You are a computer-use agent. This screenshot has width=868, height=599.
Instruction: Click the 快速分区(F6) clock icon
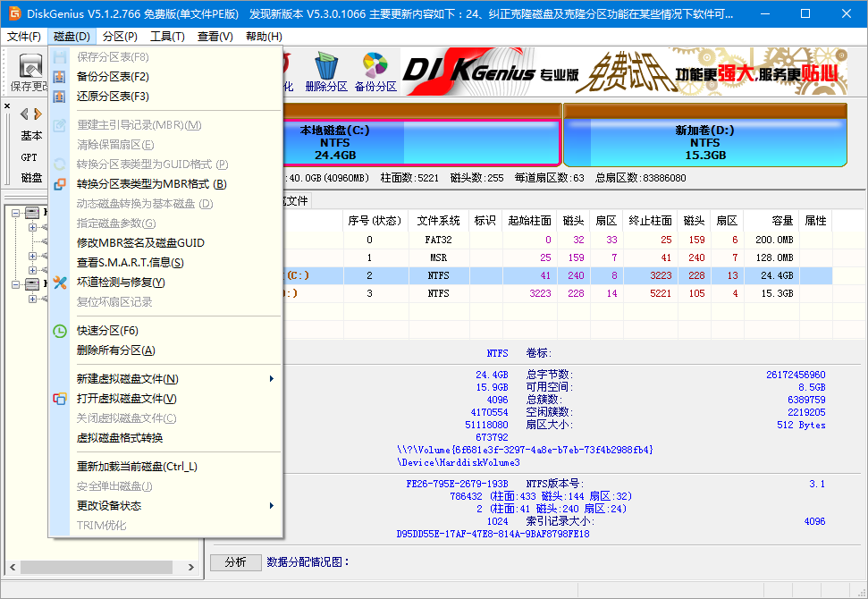pyautogui.click(x=61, y=331)
